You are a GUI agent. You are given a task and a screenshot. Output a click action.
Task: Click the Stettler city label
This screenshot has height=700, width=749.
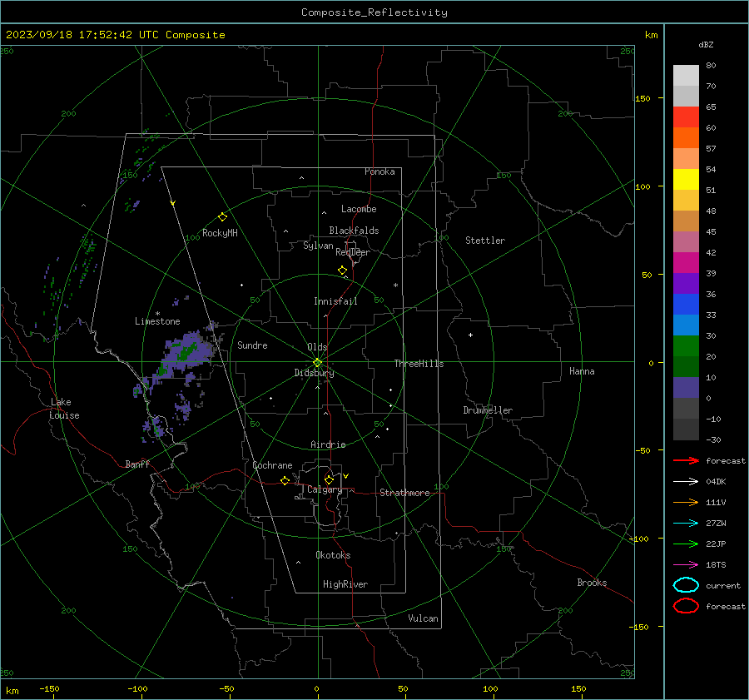pos(485,241)
